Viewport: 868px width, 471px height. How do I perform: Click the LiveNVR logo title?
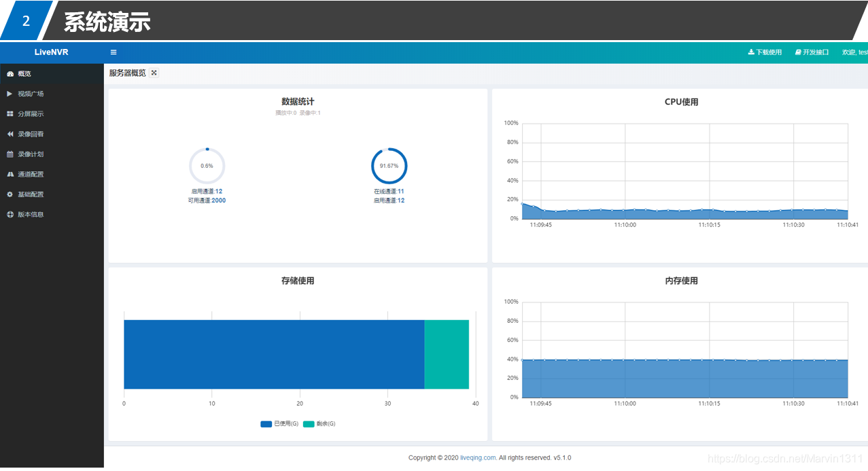tap(52, 52)
